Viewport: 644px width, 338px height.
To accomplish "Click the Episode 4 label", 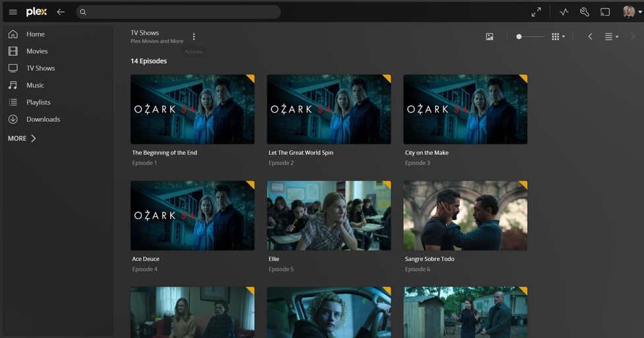I will 145,269.
